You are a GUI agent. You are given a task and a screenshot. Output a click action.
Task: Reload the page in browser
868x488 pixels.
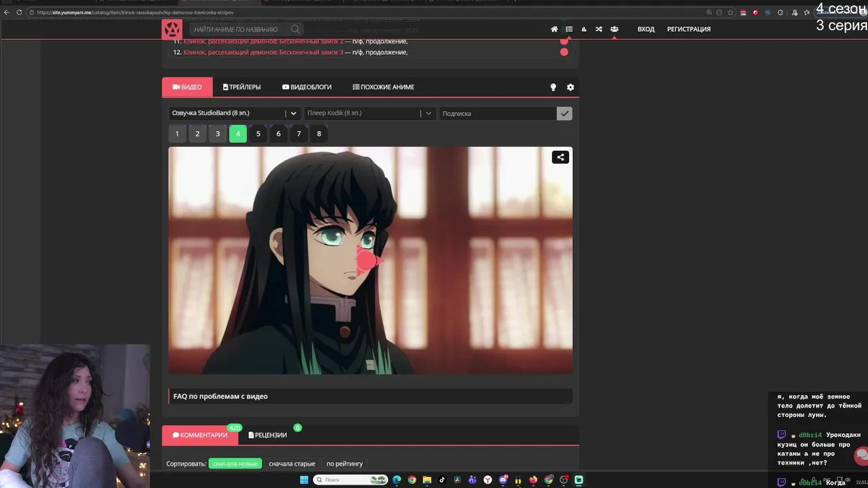[x=18, y=12]
